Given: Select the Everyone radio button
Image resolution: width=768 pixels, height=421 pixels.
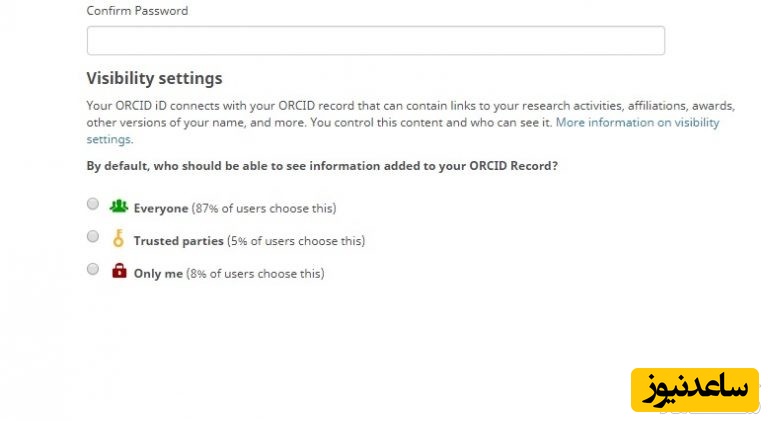Looking at the screenshot, I should 93,204.
